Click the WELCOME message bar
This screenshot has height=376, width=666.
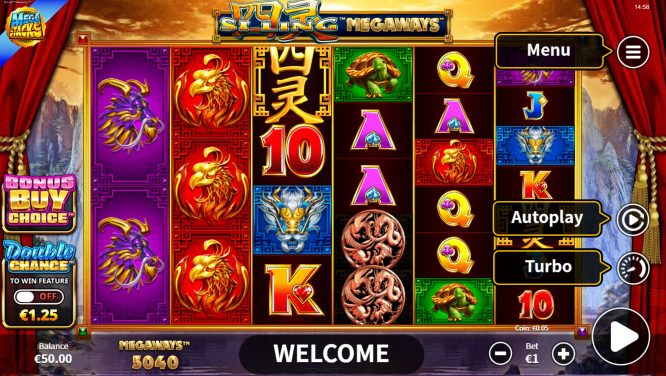(x=331, y=353)
